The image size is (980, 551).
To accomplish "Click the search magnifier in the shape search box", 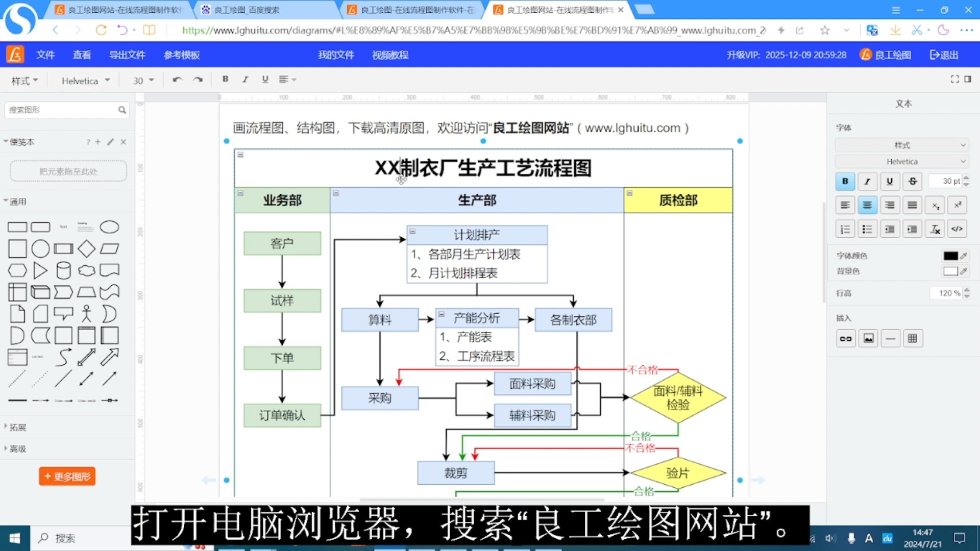I will point(122,110).
